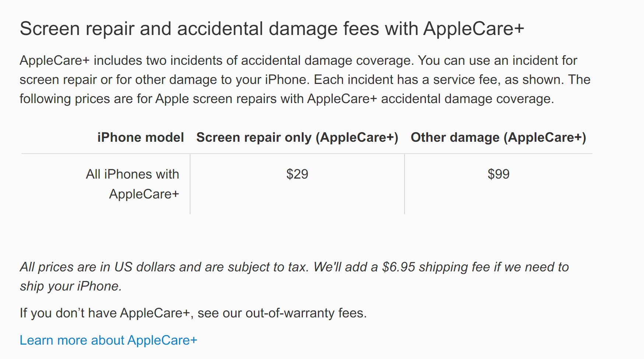Click the Screen repair only (AppleCare+) header

pos(297,137)
